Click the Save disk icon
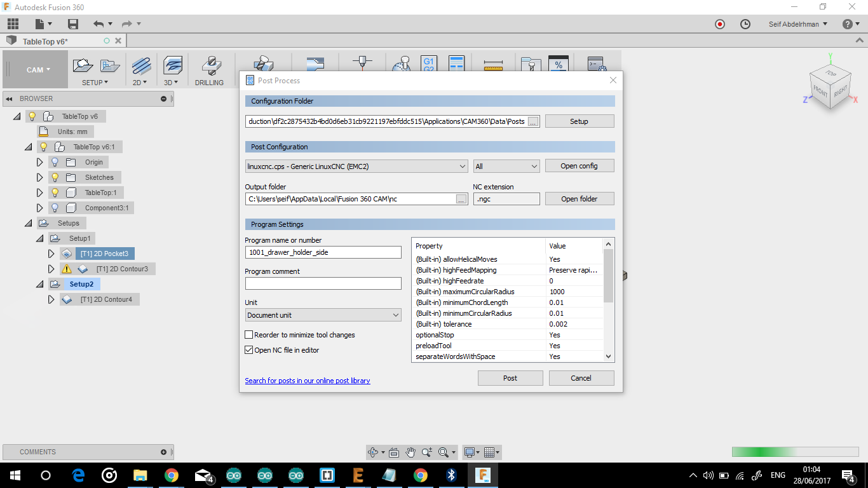 [x=73, y=24]
